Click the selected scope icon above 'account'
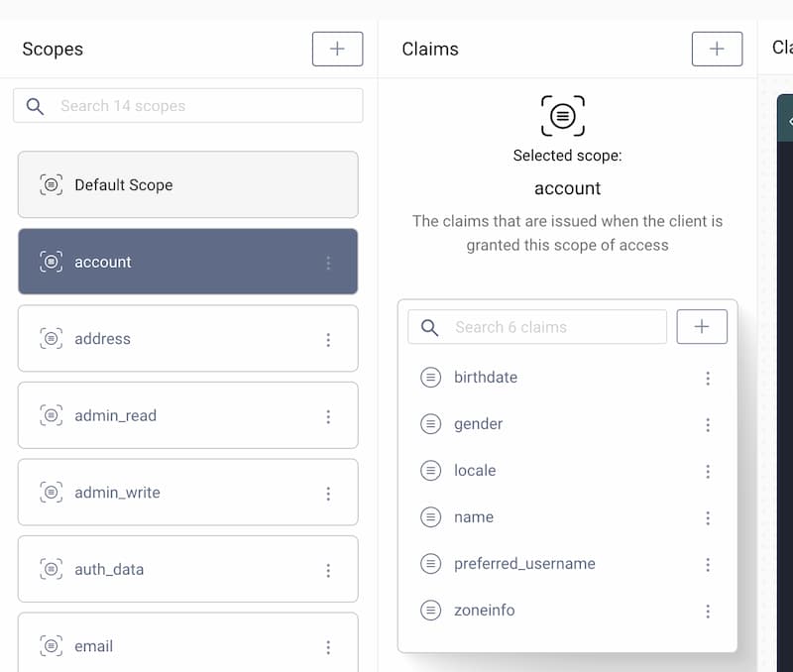Image resolution: width=793 pixels, height=672 pixels. click(x=565, y=115)
